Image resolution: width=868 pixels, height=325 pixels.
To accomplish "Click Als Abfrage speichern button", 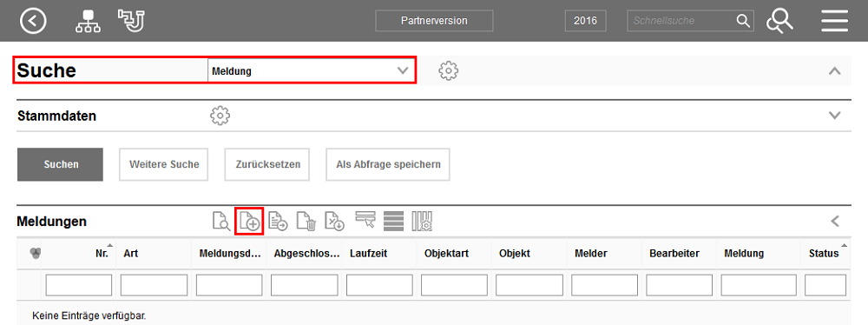I will coord(388,165).
